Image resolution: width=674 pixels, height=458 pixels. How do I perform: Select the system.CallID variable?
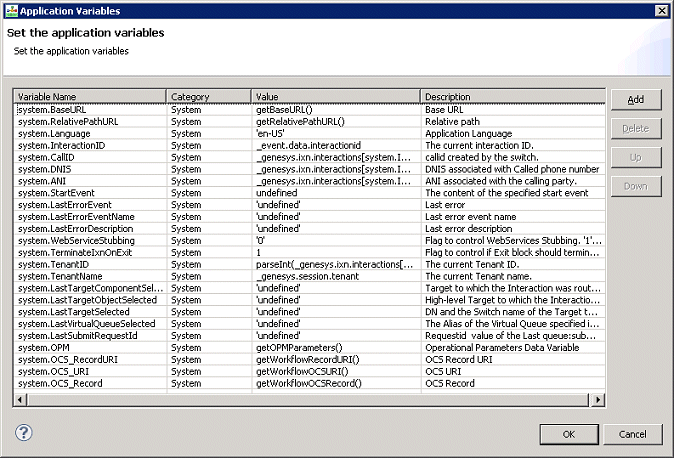[46, 157]
